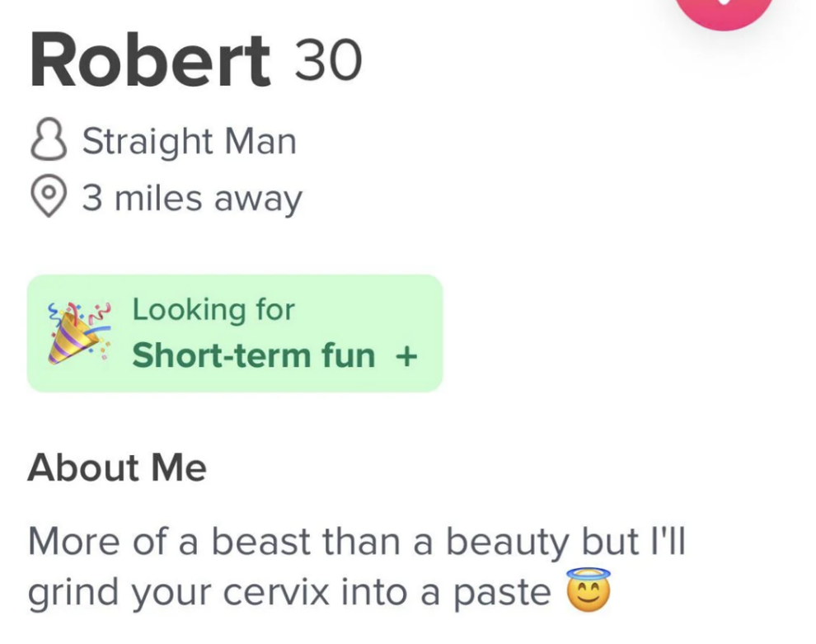Click the 3 miles away distance text
Viewport: 816px width, 644px height.
pyautogui.click(x=191, y=196)
